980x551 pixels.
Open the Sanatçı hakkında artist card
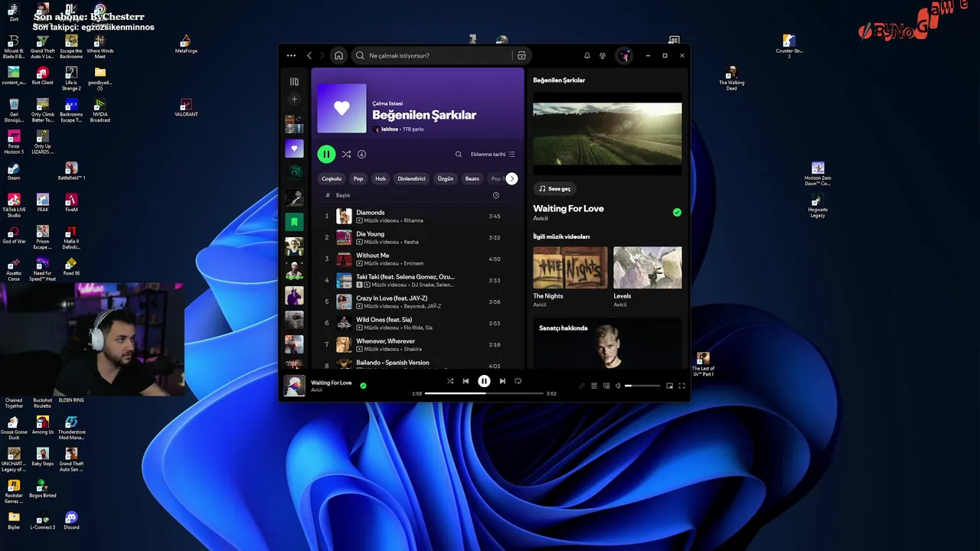click(x=607, y=343)
